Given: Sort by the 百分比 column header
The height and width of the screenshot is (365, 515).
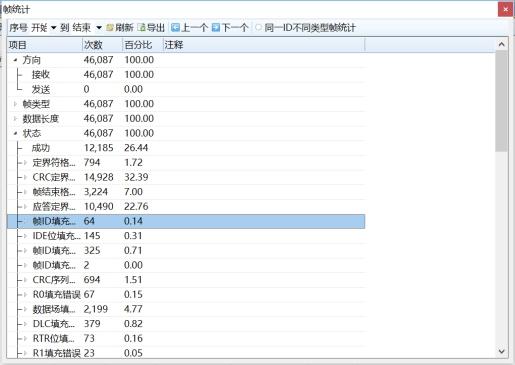Looking at the screenshot, I should 143,45.
